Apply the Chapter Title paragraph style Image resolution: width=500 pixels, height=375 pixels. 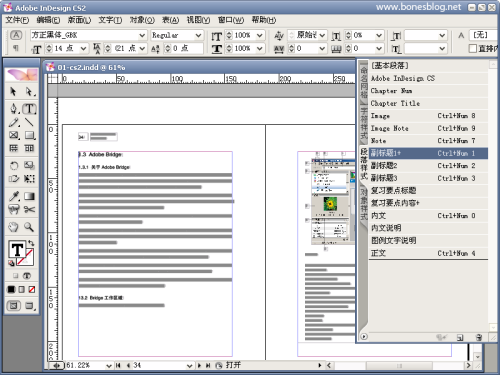point(428,103)
